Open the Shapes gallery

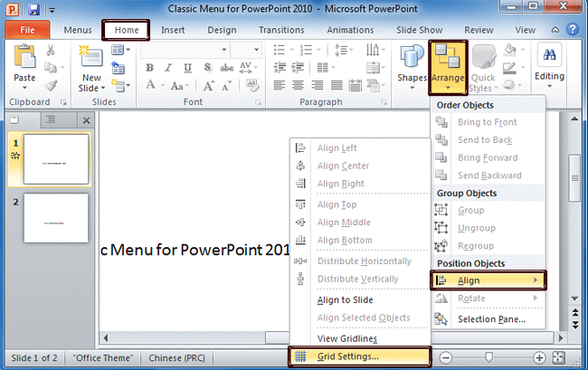coord(412,68)
